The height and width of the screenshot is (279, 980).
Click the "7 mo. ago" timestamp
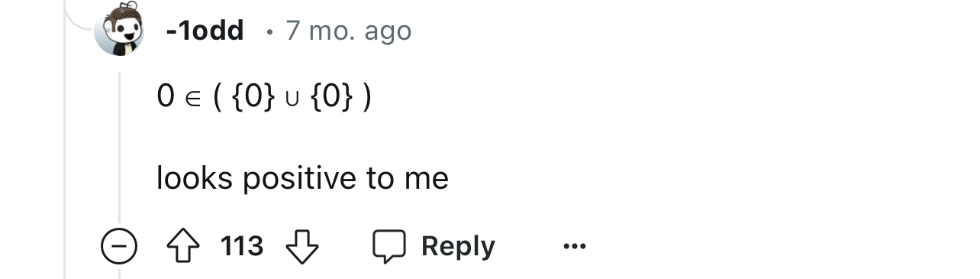pyautogui.click(x=349, y=31)
